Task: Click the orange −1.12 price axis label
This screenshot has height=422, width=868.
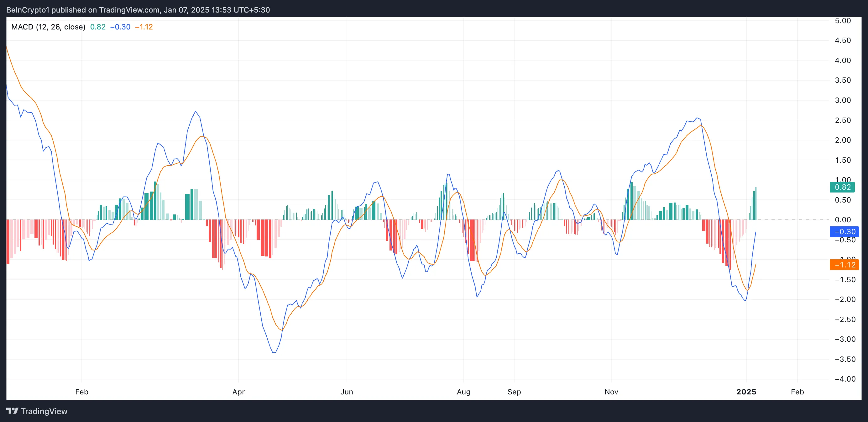Action: pyautogui.click(x=844, y=265)
